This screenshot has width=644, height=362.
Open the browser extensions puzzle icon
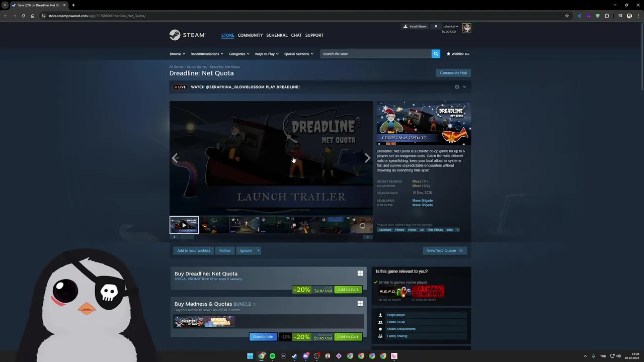point(607,16)
